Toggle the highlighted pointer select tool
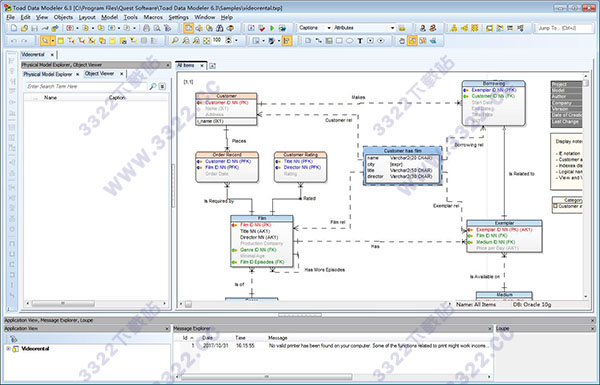The width and height of the screenshot is (600, 385). pos(45,41)
